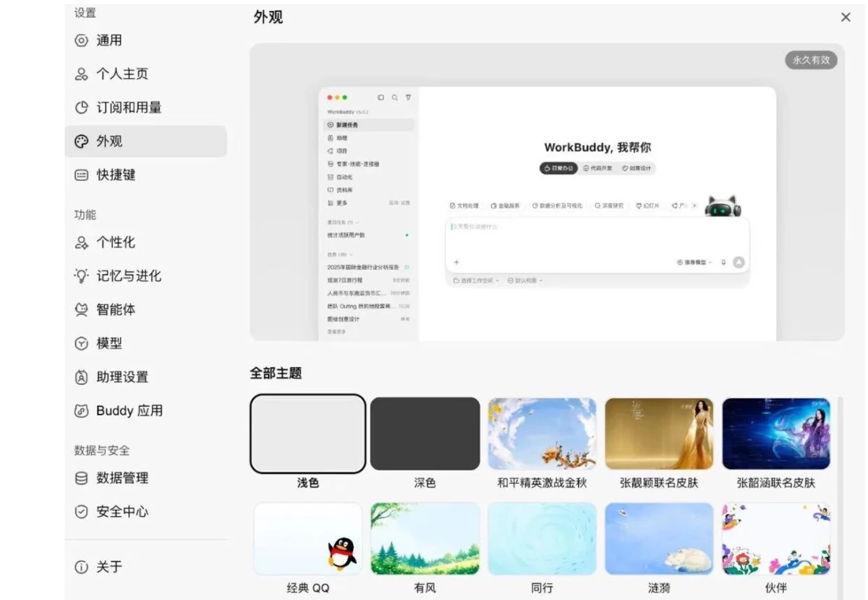Click the 记忆与进化 lightbulb icon

[x=81, y=276]
